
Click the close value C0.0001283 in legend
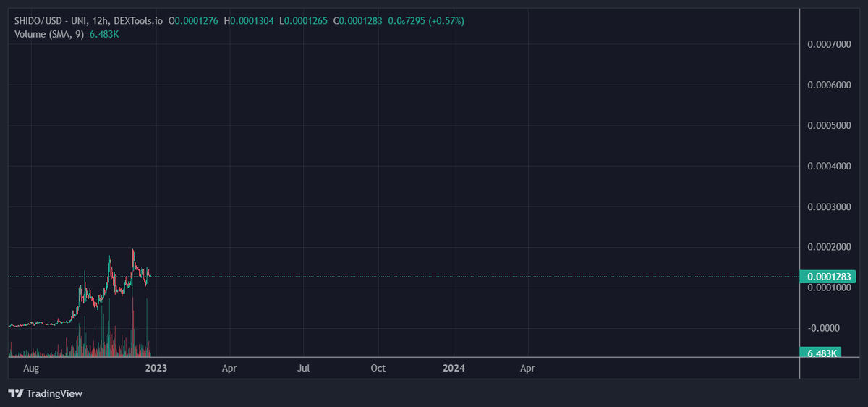[358, 21]
